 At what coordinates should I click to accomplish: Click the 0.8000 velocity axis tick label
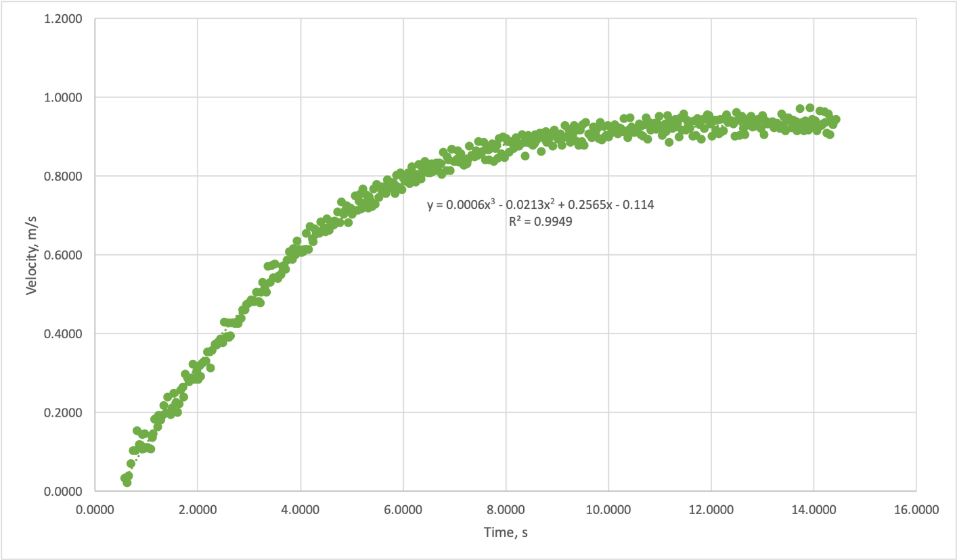(x=64, y=177)
